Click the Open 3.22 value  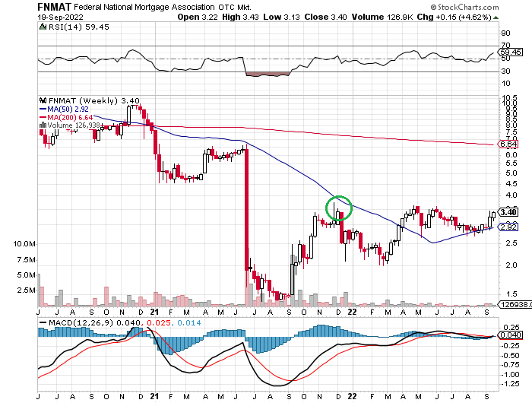click(x=198, y=17)
